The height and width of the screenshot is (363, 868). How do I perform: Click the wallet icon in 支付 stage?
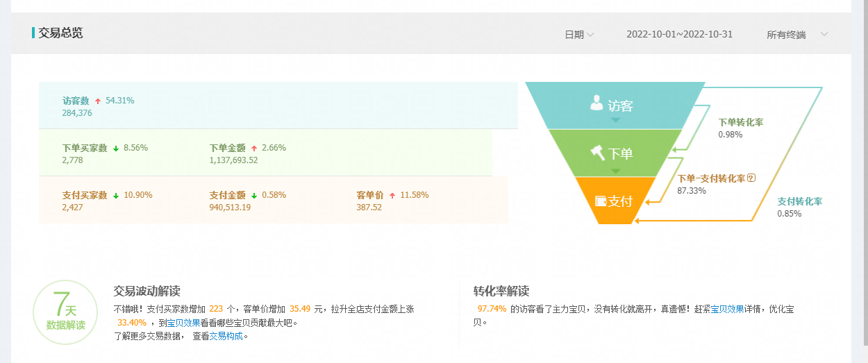tap(601, 201)
